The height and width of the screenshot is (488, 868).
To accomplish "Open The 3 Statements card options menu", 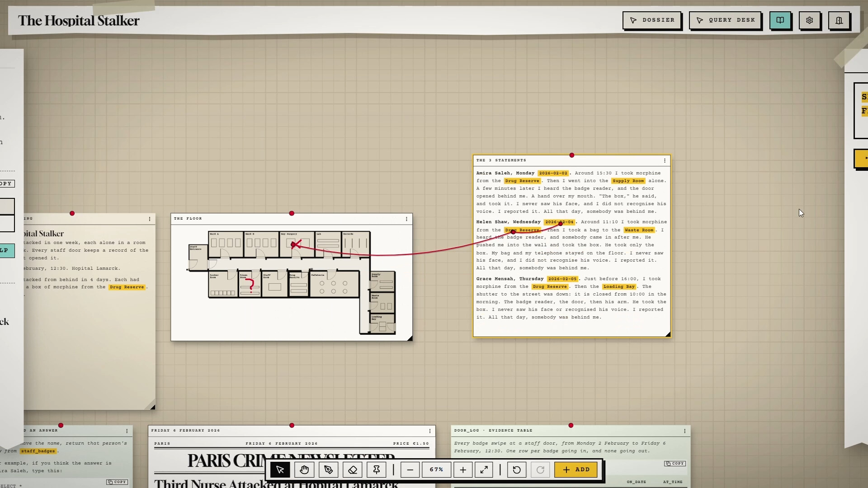I will tap(665, 161).
